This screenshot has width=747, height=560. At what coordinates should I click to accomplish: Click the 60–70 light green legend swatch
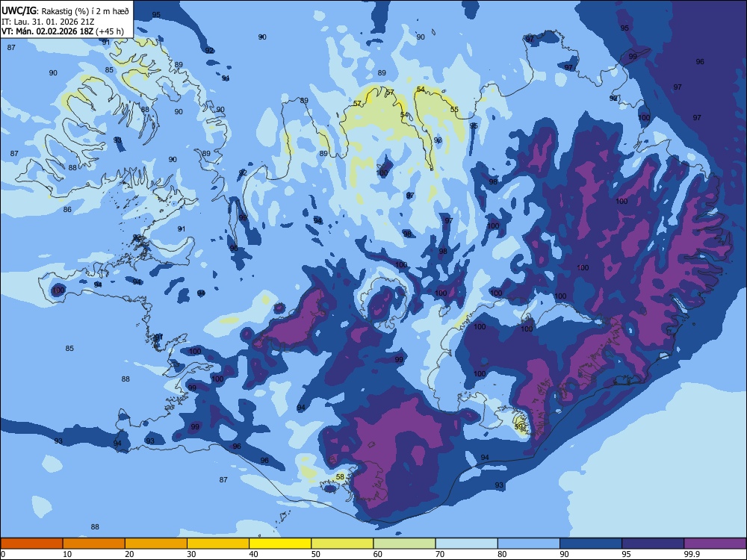(404, 544)
